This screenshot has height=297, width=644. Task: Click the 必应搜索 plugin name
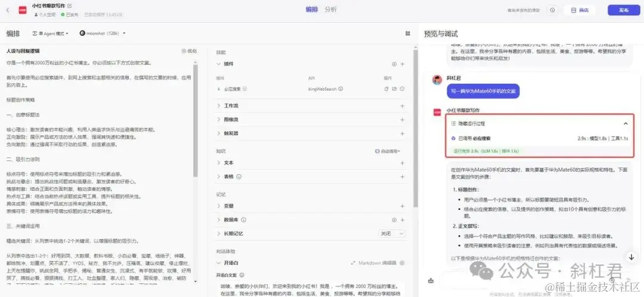click(231, 89)
